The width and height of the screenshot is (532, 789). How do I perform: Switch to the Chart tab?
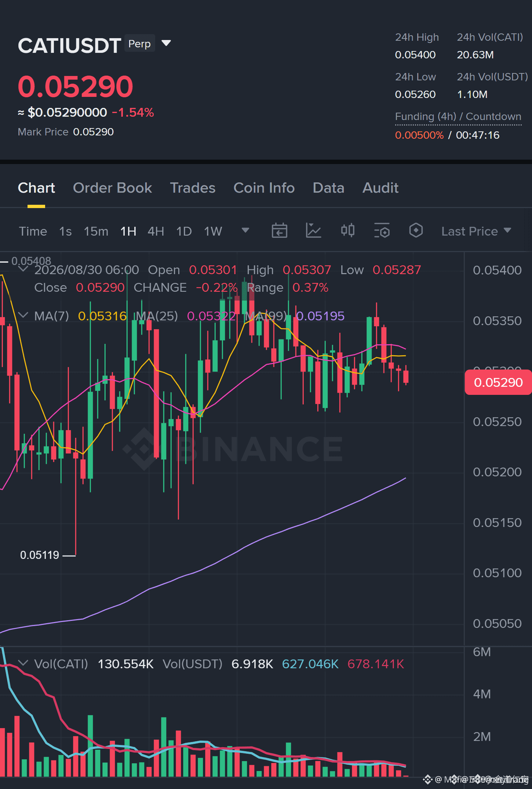[x=36, y=188]
